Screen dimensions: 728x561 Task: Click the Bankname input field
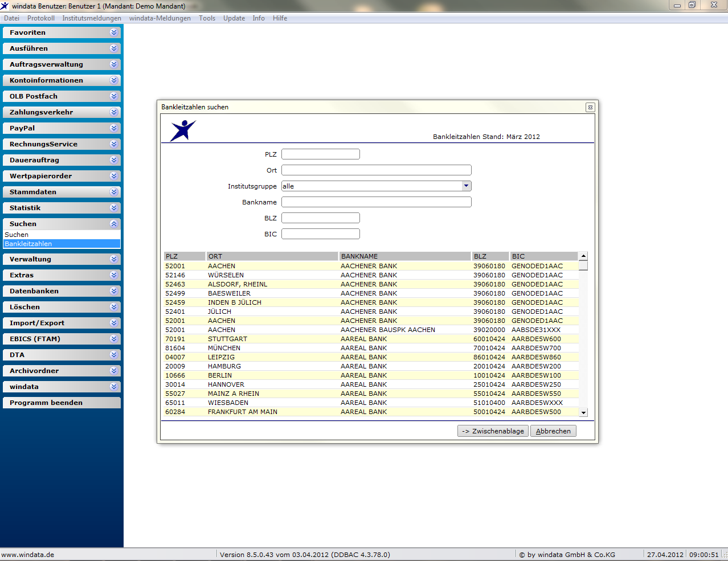377,202
